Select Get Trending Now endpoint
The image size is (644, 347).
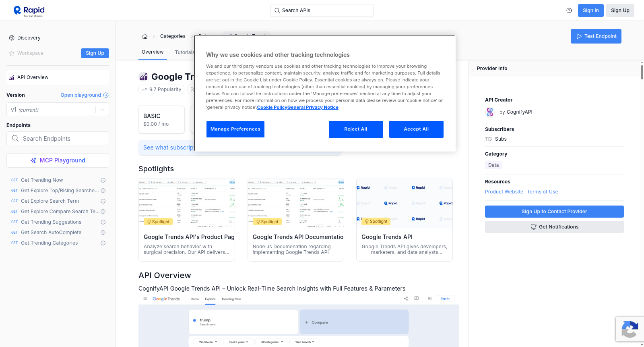(42, 180)
